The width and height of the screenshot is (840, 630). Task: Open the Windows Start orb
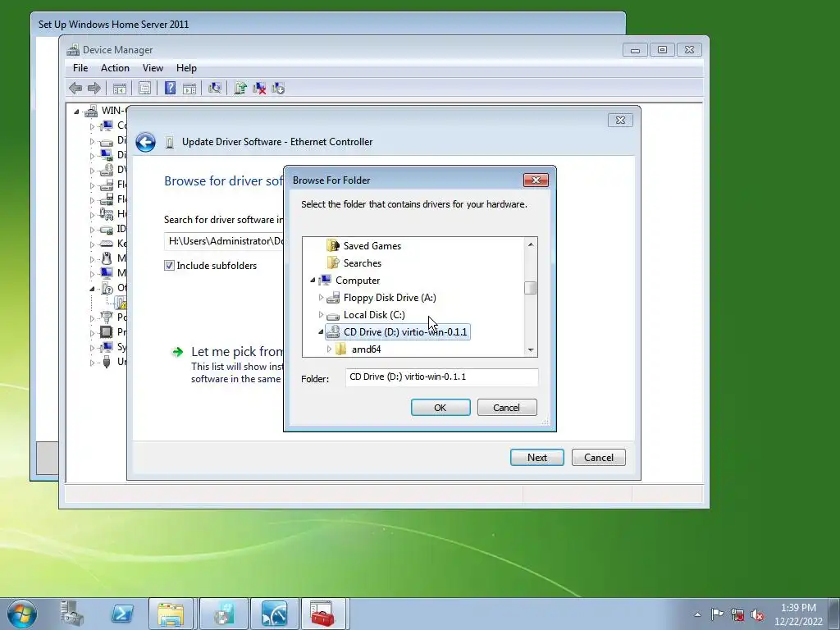22,614
